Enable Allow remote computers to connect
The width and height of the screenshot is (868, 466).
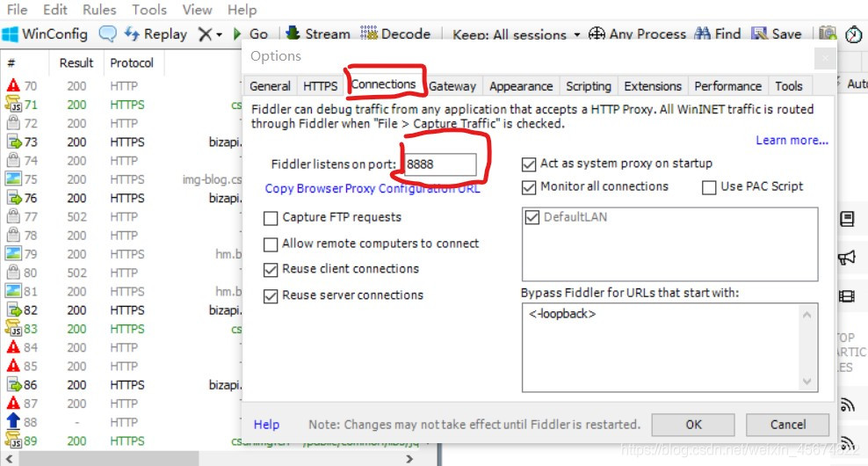coord(270,244)
